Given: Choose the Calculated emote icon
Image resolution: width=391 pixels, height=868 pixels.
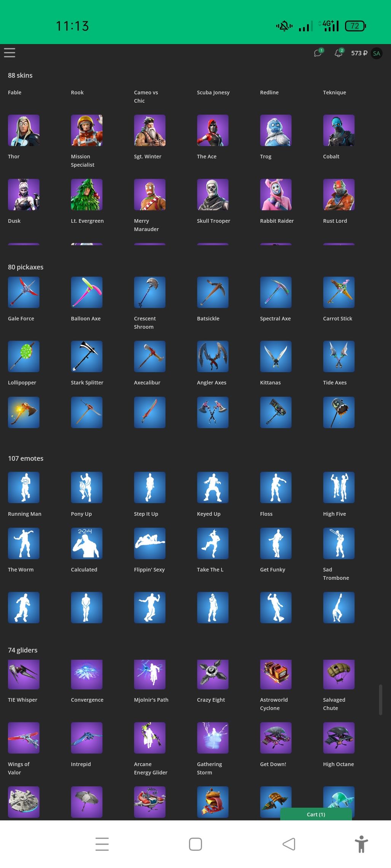Looking at the screenshot, I should 87,543.
